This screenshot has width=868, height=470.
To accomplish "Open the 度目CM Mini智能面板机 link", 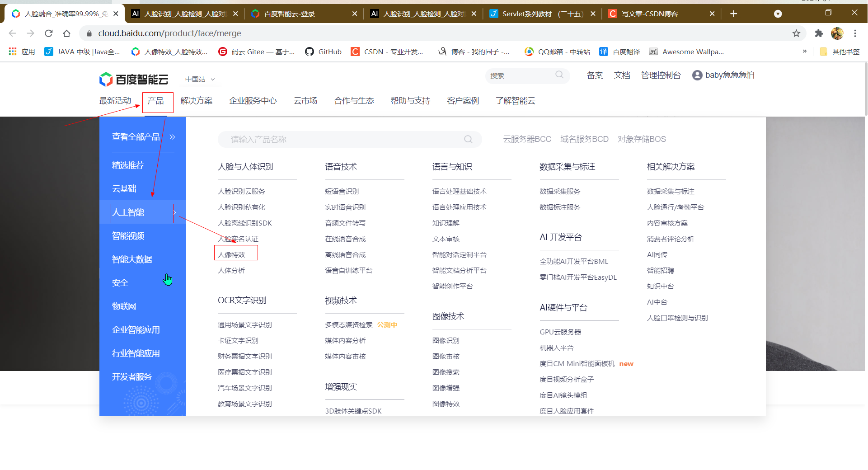I will (x=577, y=363).
